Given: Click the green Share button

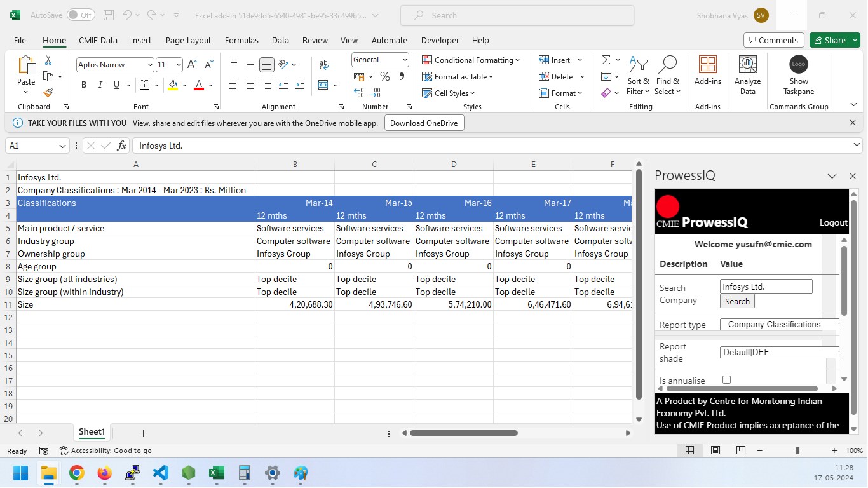Looking at the screenshot, I should (x=835, y=40).
